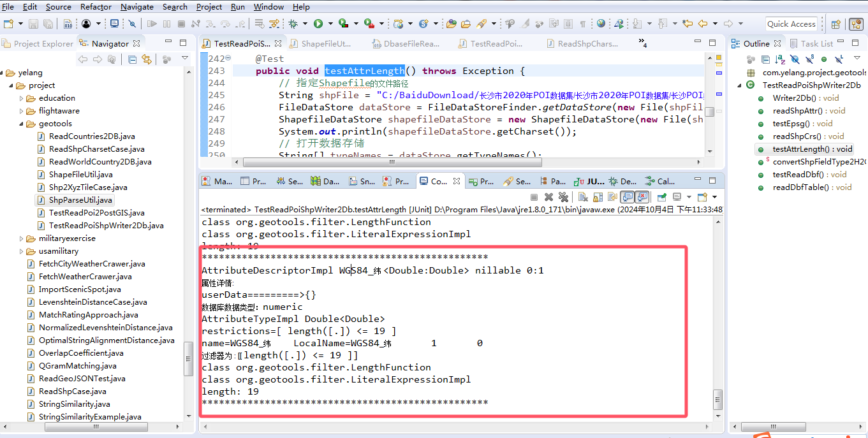Click the Remove Launch icon in Console

[x=548, y=197]
